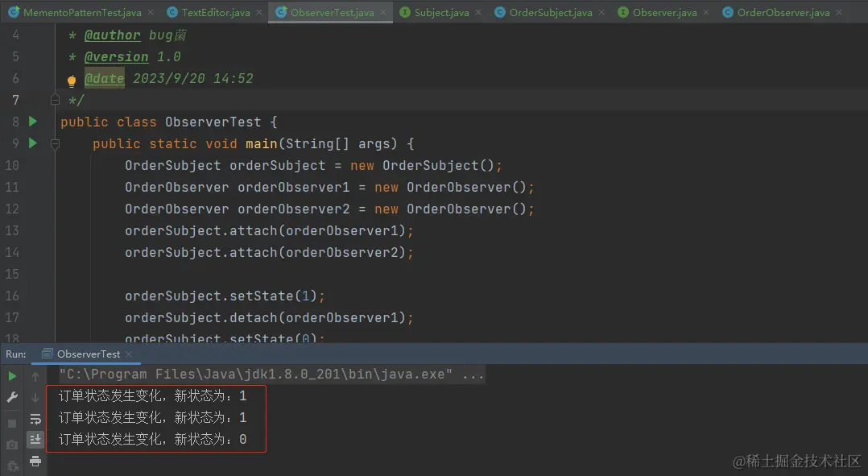Screen dimensions: 868x476
Task: Close the Observer.java tab
Action: [706, 12]
